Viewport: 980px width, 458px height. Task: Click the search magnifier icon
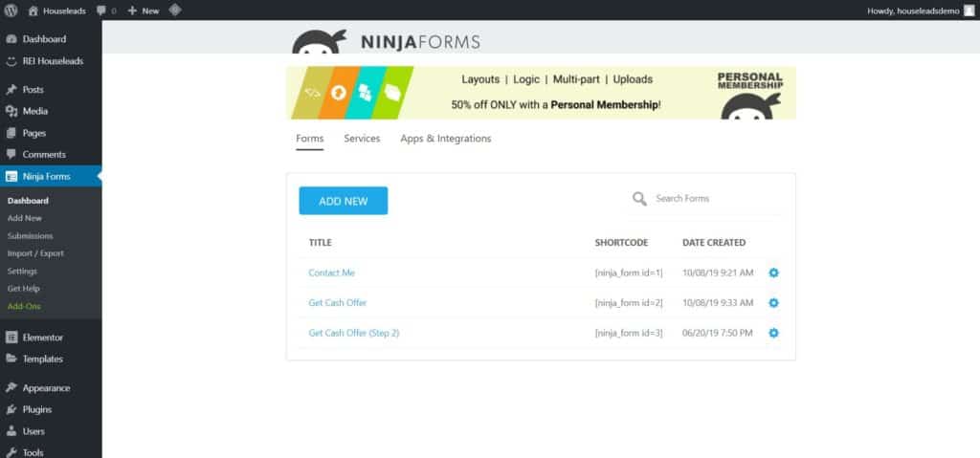coord(639,199)
